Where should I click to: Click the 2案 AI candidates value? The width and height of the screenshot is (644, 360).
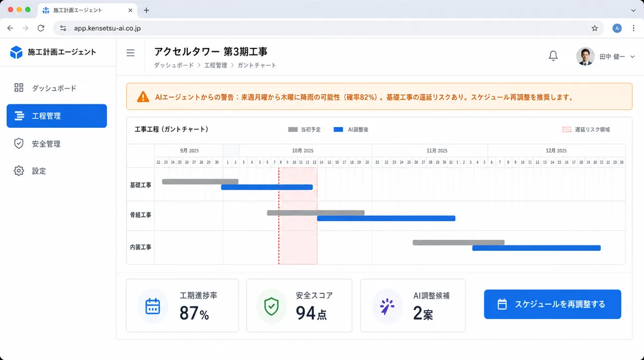(x=423, y=314)
